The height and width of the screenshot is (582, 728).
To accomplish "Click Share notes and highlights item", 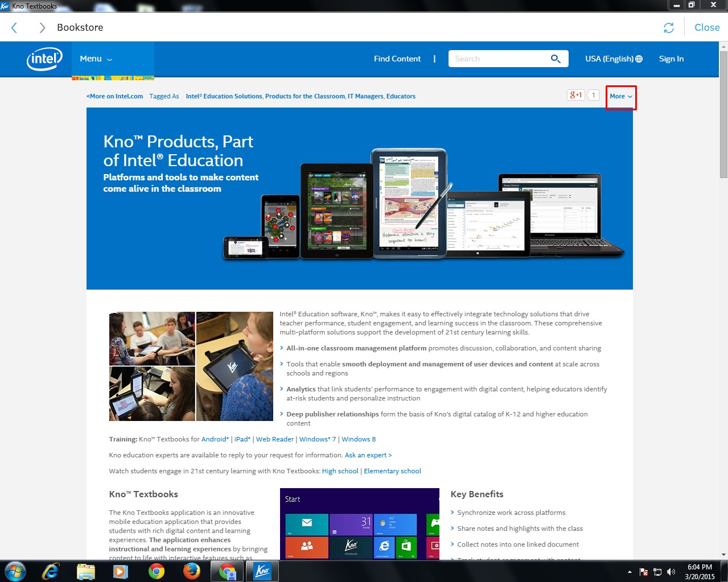I will pos(520,529).
